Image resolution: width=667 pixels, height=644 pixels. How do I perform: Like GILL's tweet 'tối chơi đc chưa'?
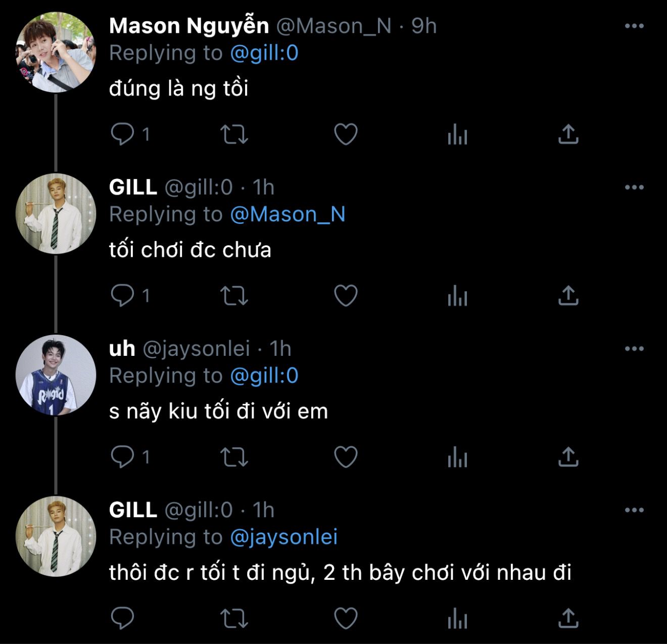(346, 296)
